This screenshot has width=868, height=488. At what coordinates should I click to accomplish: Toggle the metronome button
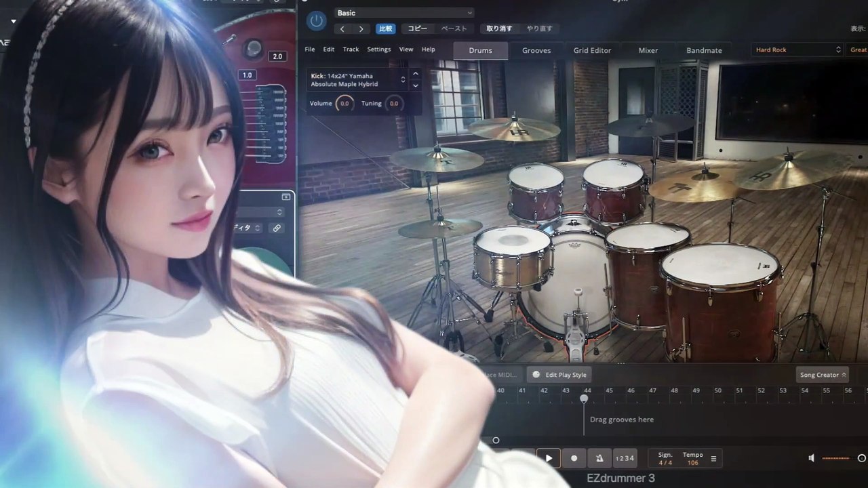tap(600, 459)
